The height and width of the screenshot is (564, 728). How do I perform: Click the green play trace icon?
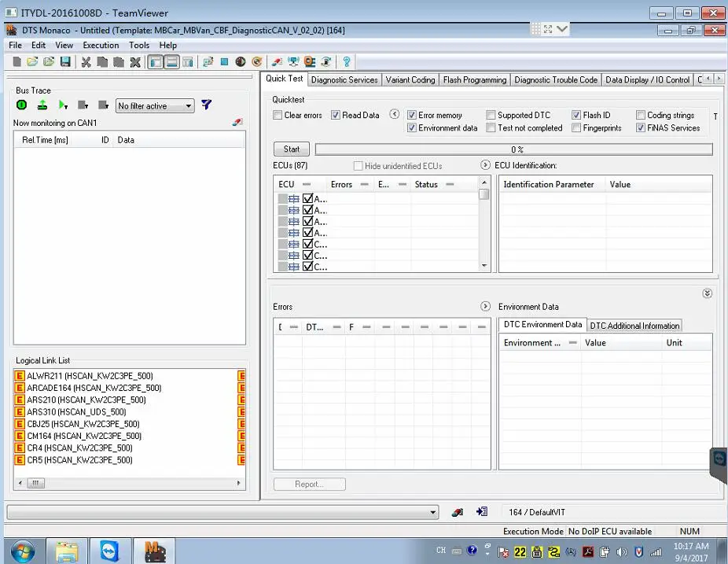(x=63, y=105)
